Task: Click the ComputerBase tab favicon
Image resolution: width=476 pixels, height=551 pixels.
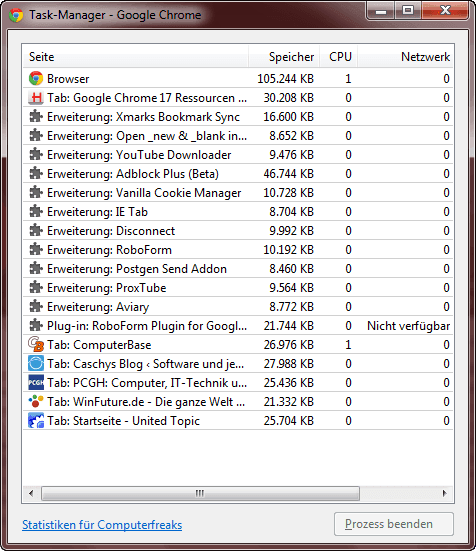Action: 36,344
